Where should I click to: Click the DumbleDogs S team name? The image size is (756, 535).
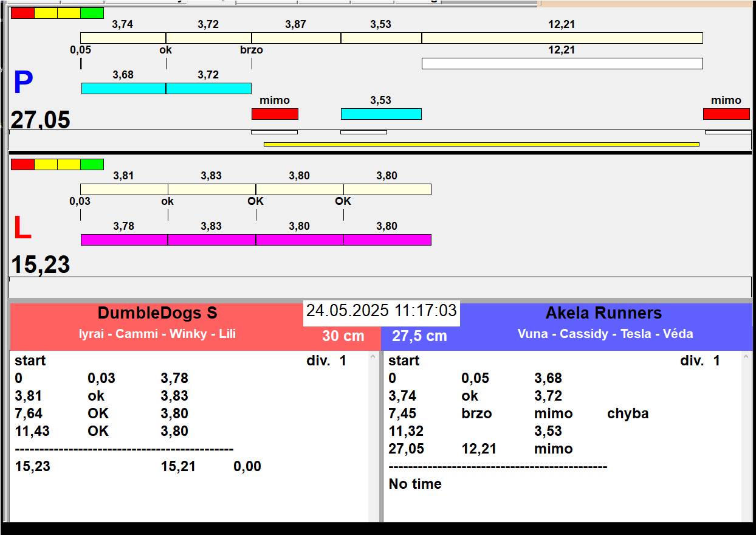point(157,313)
